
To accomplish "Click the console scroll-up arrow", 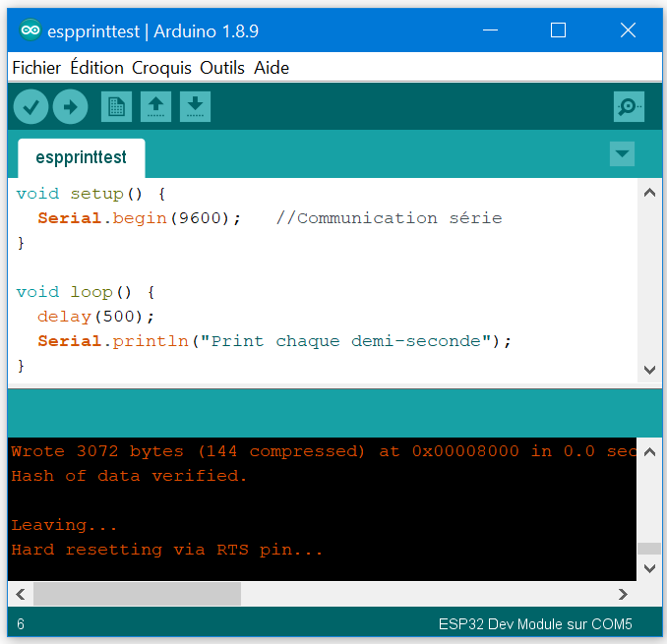I will (x=649, y=452).
